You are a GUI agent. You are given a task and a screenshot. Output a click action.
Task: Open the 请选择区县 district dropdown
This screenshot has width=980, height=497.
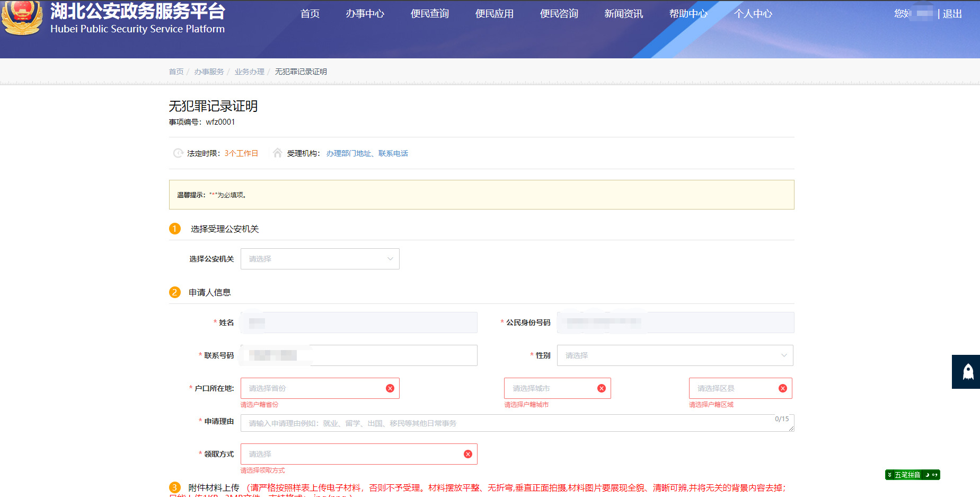coord(740,388)
